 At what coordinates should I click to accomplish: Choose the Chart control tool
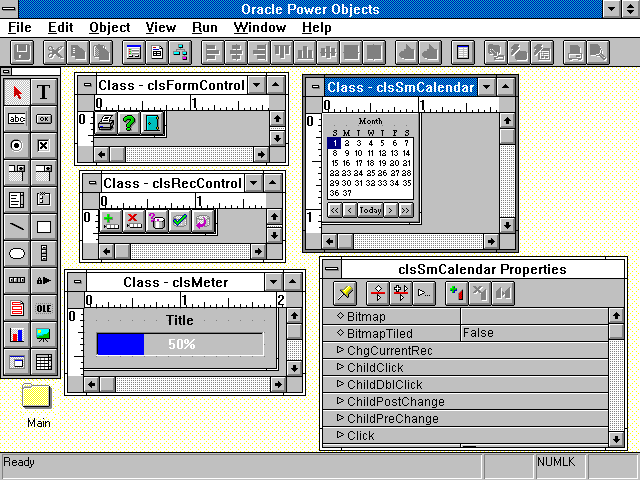coord(17,335)
